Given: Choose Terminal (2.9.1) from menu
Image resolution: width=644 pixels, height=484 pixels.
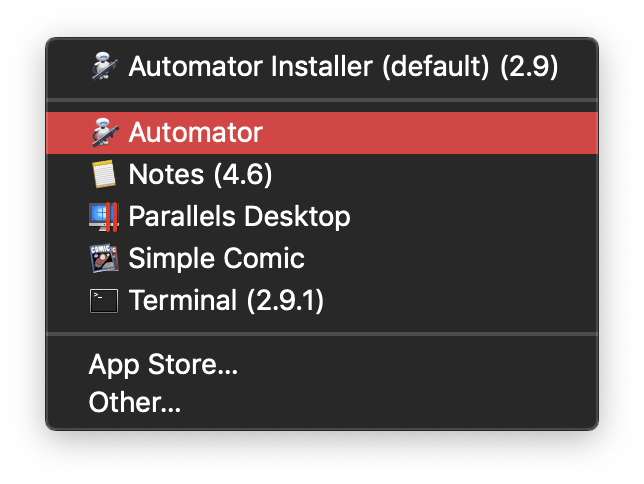Looking at the screenshot, I should click(322, 300).
